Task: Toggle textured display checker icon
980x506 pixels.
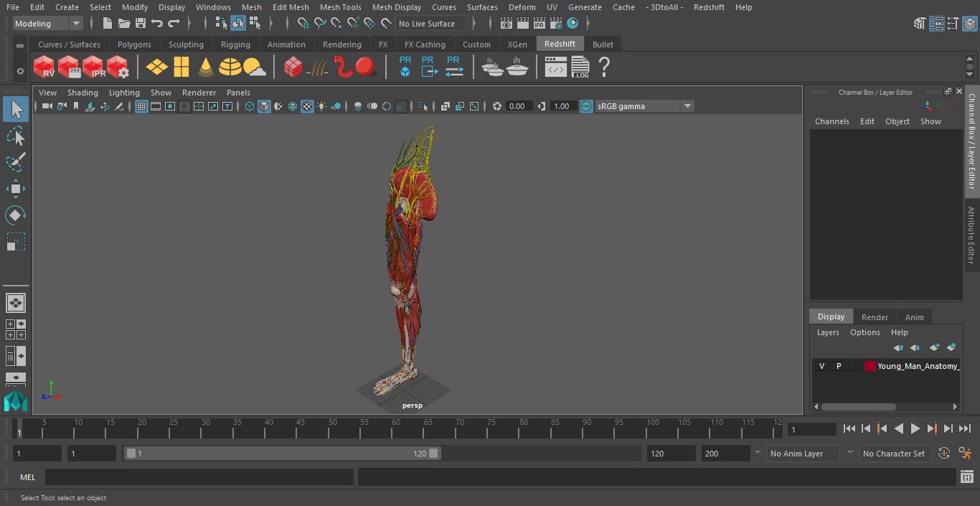Action: click(307, 106)
